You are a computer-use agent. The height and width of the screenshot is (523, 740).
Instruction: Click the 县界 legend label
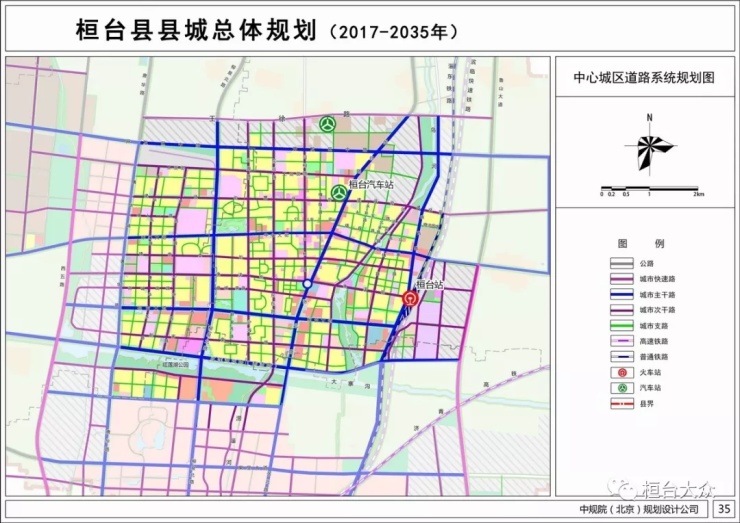647,404
